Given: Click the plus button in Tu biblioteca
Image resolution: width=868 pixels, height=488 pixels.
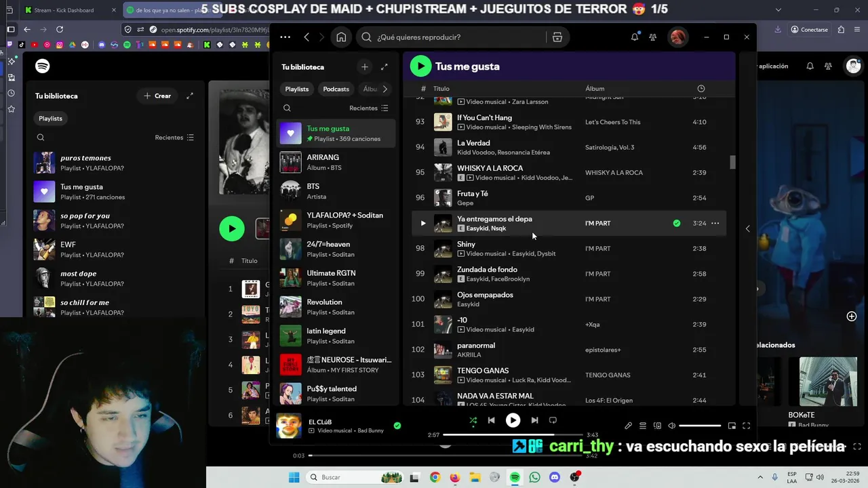Looking at the screenshot, I should point(365,66).
